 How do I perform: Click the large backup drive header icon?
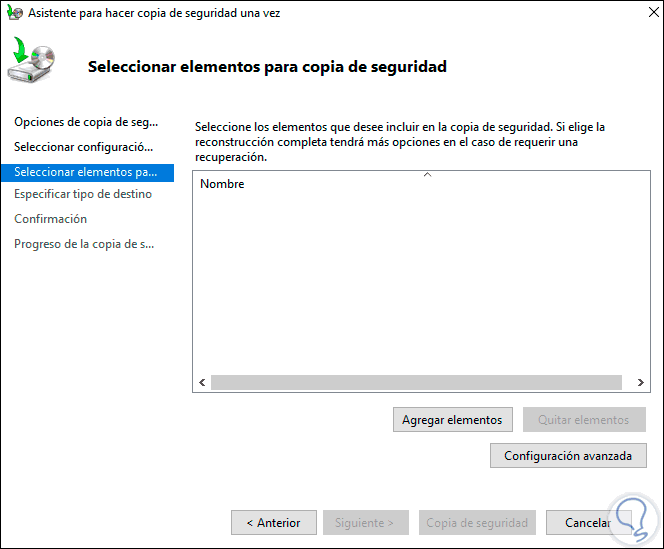click(31, 60)
